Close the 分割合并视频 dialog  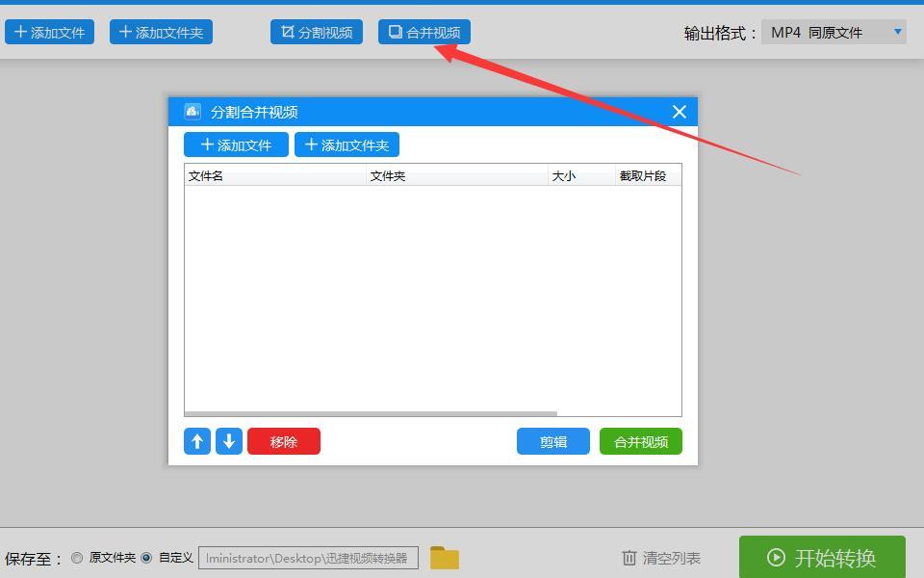click(x=679, y=112)
